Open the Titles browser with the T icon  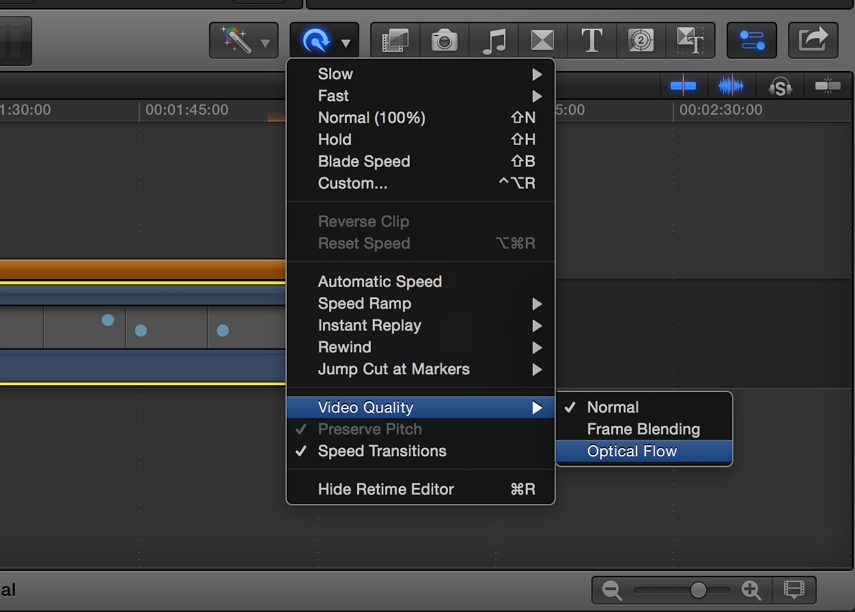click(592, 40)
